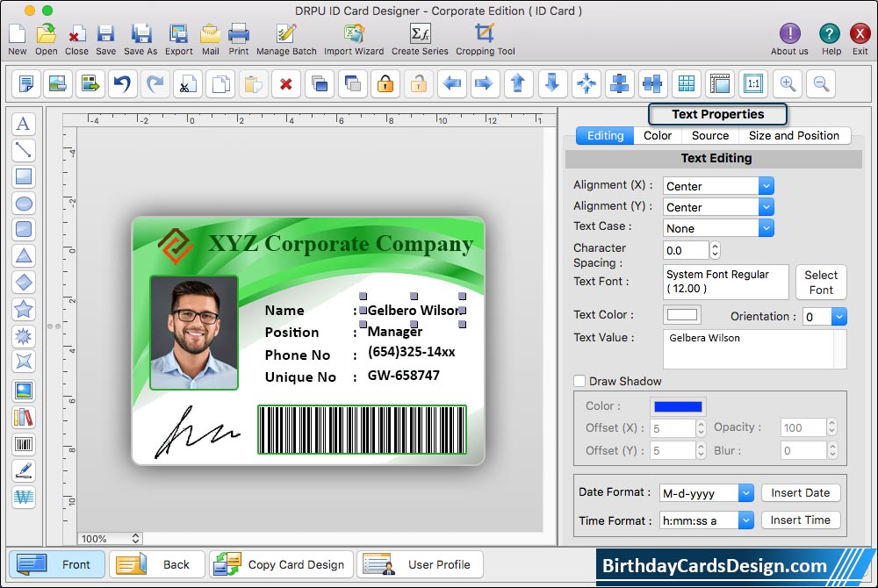Switch to the Source tab
This screenshot has height=588, width=878.
point(710,135)
